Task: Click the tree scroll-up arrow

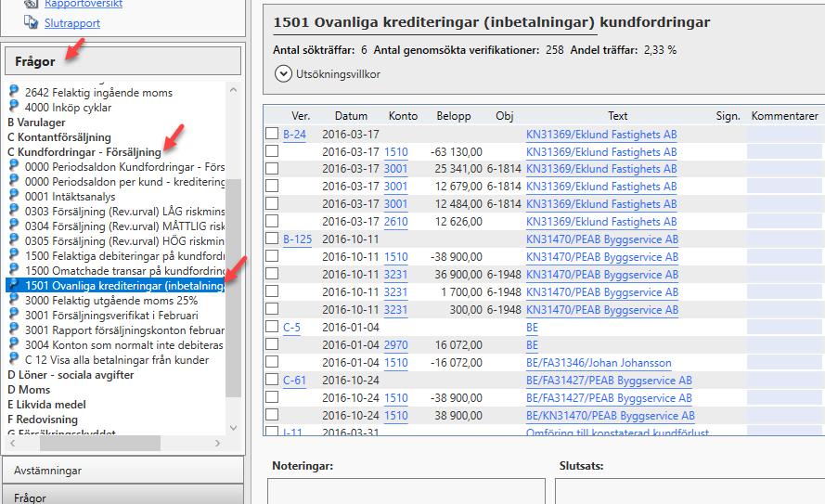Action: (234, 90)
